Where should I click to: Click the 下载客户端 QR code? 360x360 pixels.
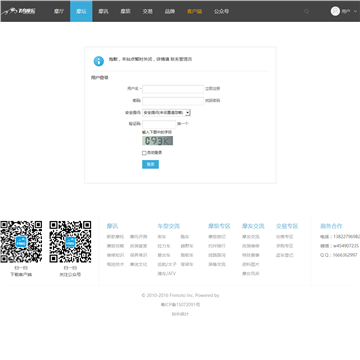21,242
